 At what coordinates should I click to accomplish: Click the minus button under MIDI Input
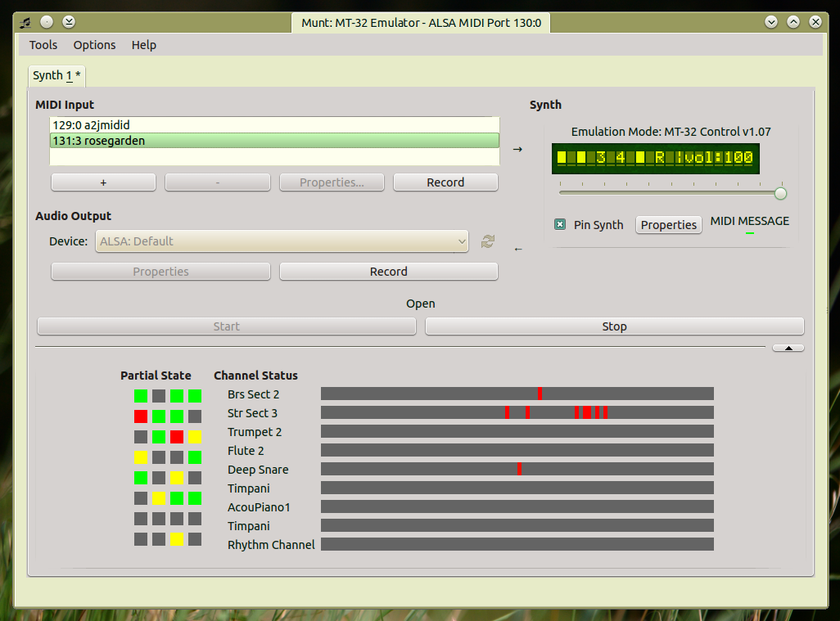(x=218, y=182)
